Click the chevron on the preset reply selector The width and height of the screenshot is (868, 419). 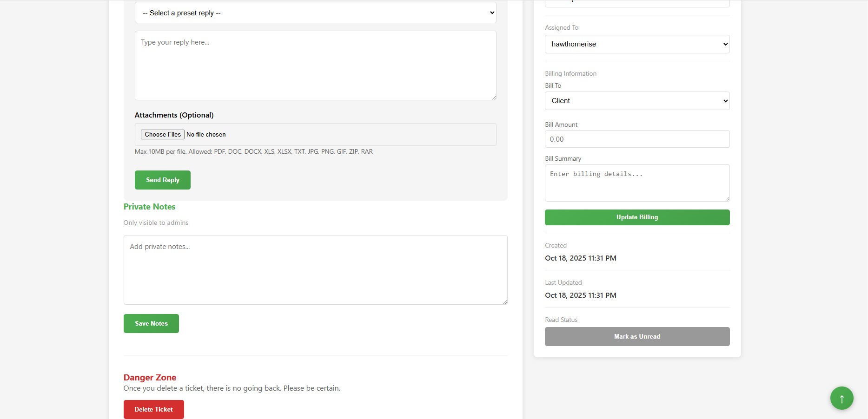491,13
